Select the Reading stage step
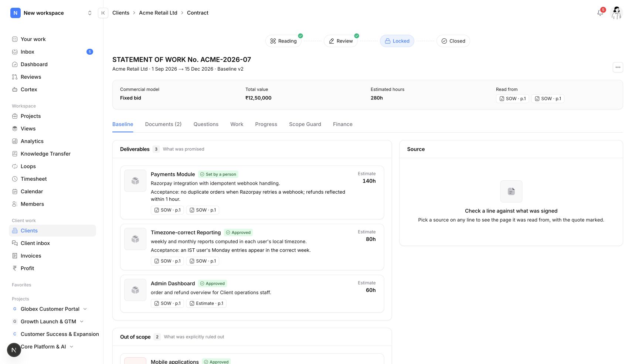The width and height of the screenshot is (632, 364). click(283, 41)
